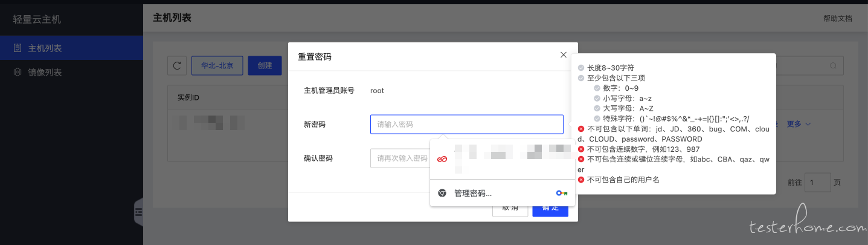Select 镜像列表 in the sidebar menu
Viewport: 868px width, 245px height.
pyautogui.click(x=45, y=73)
